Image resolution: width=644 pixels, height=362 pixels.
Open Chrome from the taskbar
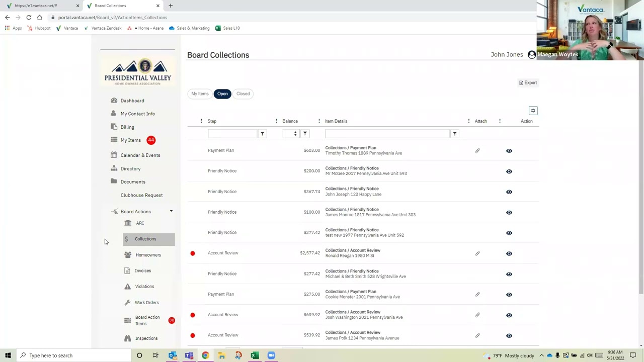click(x=205, y=355)
